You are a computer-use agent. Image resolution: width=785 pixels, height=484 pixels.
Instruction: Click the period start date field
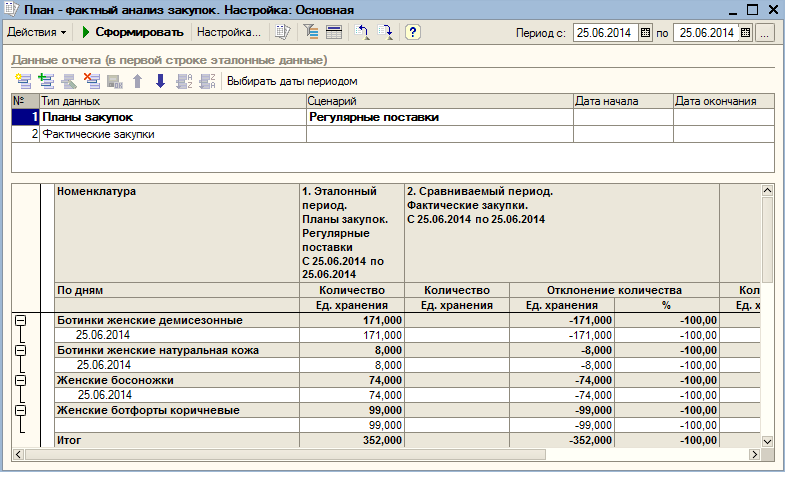(606, 33)
